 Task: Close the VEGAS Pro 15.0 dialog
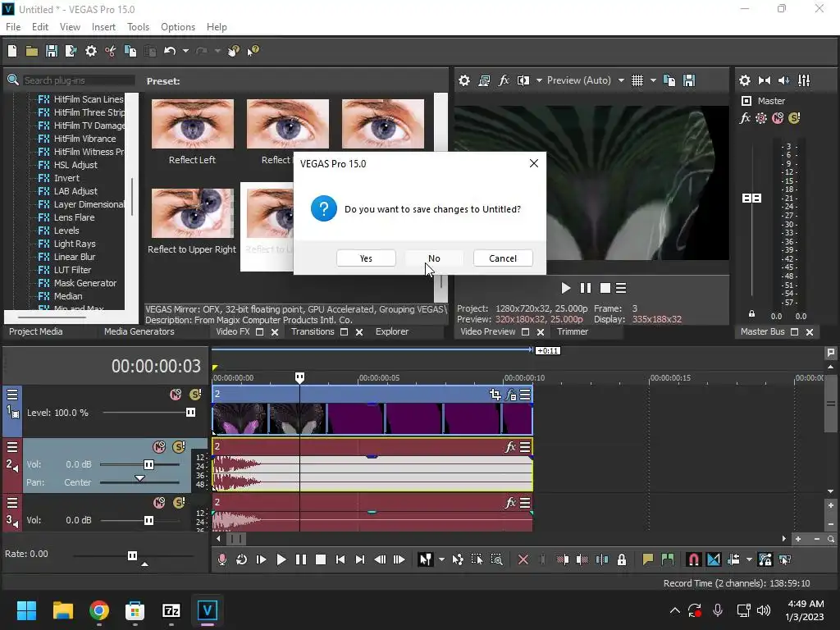click(x=533, y=163)
